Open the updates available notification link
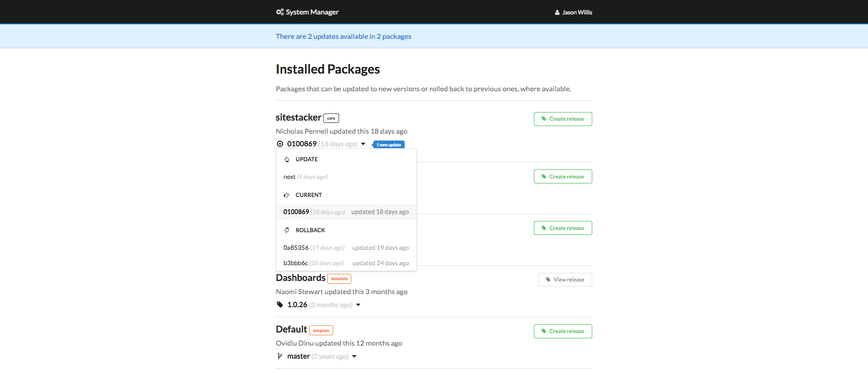 (344, 36)
